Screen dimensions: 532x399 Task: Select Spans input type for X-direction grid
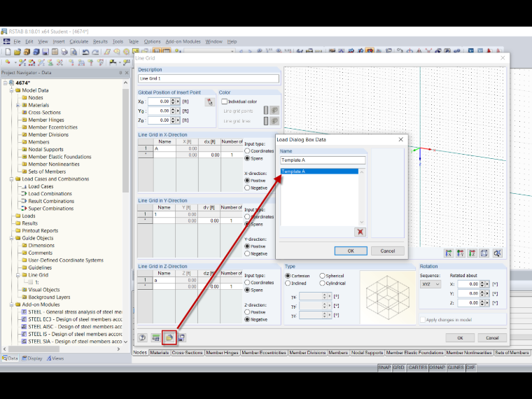click(247, 158)
